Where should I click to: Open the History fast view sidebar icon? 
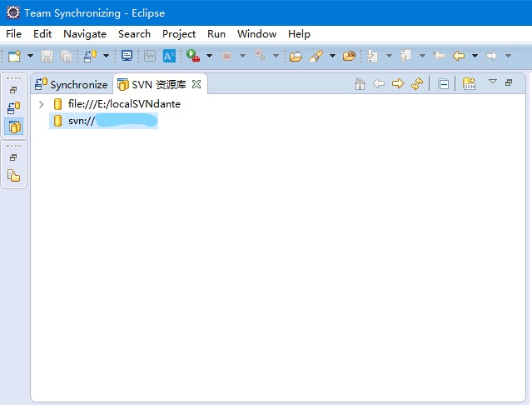pos(13,175)
